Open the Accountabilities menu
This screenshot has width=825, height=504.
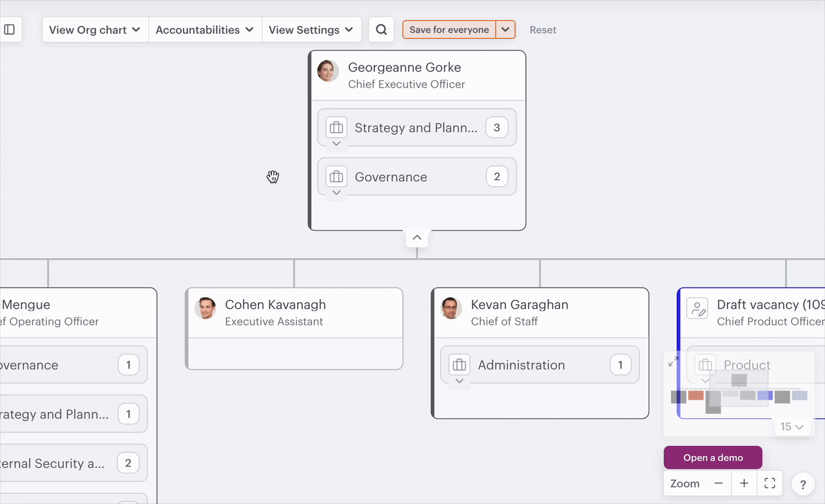click(x=204, y=30)
